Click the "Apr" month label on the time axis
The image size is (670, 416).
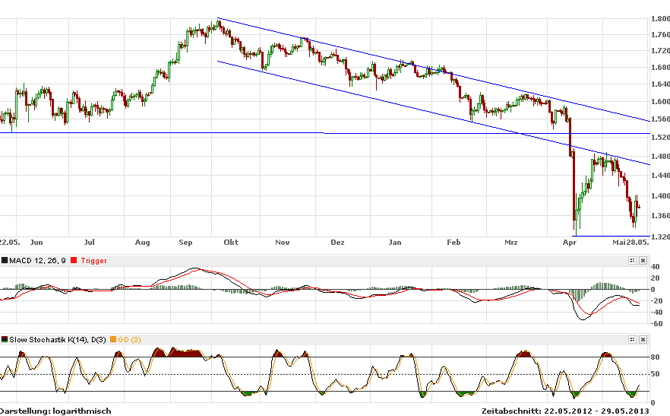coord(570,242)
